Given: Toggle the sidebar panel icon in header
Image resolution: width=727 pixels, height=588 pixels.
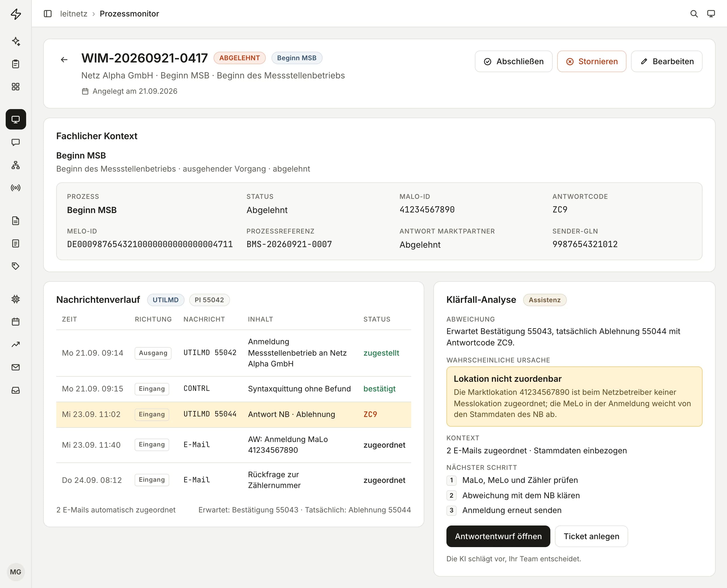Looking at the screenshot, I should (48, 14).
